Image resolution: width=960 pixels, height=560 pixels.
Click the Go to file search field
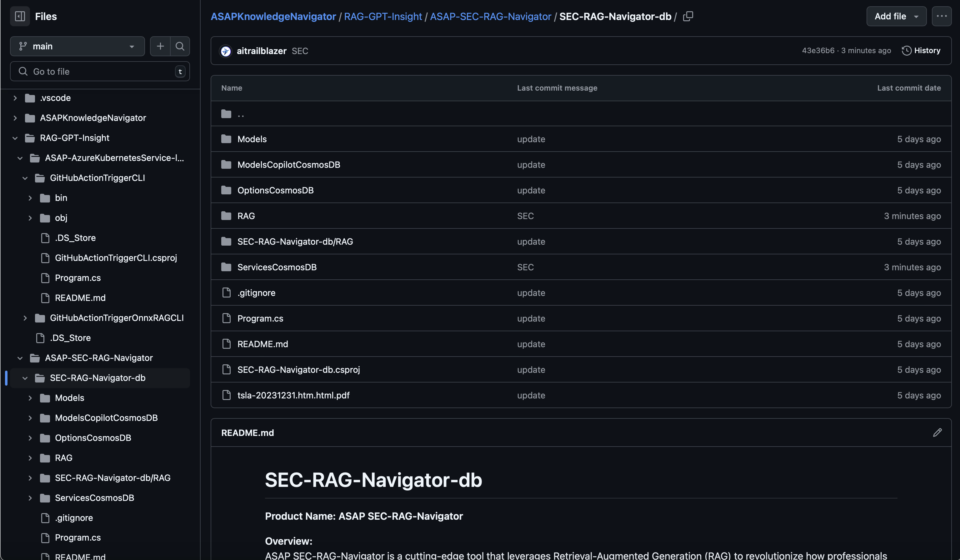(100, 71)
